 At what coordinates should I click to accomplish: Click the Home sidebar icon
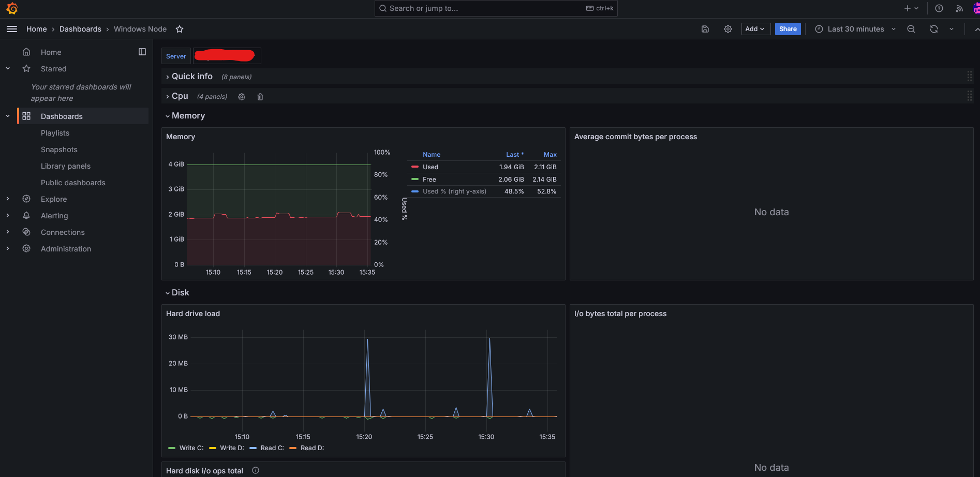point(26,52)
